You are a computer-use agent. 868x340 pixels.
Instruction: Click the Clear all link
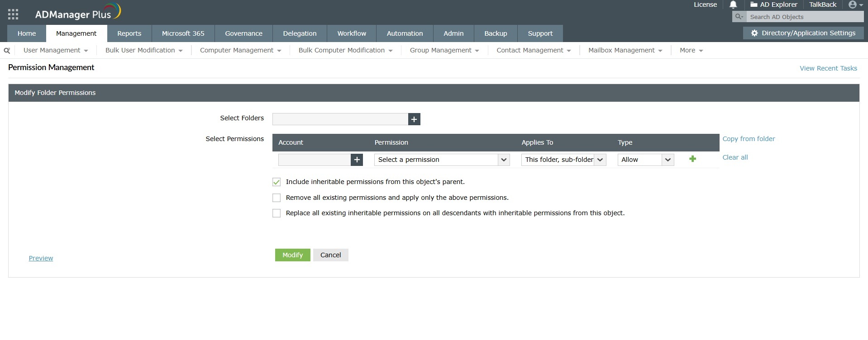(735, 157)
